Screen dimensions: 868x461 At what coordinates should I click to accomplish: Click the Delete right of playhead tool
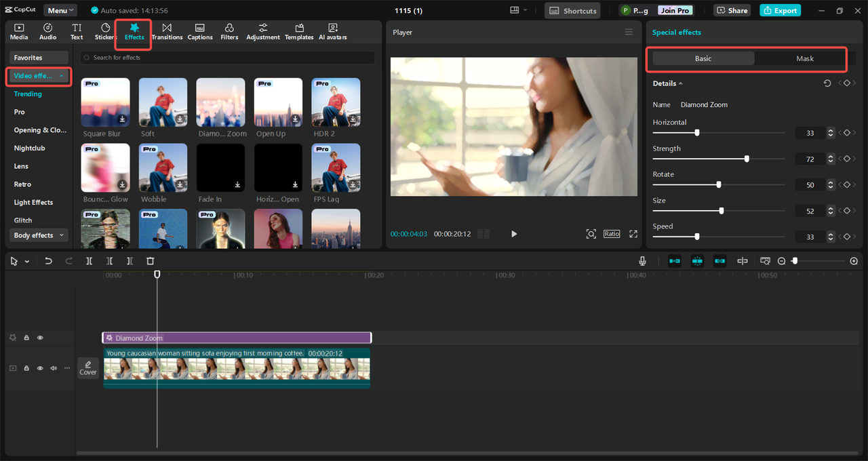coord(130,261)
